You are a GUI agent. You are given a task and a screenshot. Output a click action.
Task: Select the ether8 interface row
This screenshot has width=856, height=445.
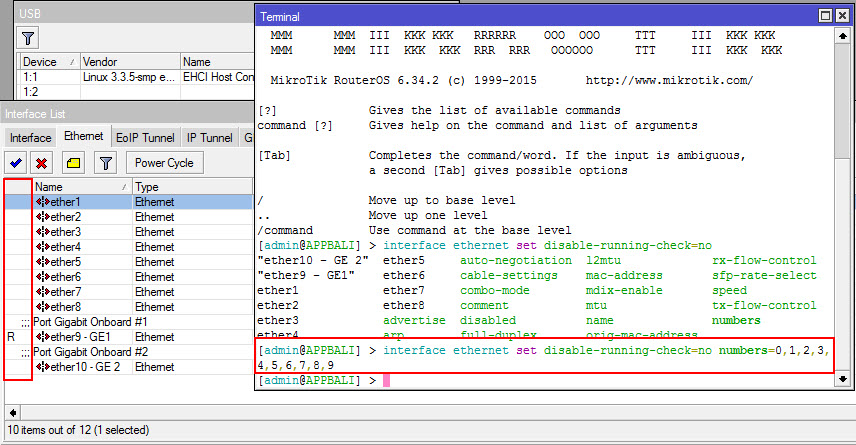coord(129,307)
